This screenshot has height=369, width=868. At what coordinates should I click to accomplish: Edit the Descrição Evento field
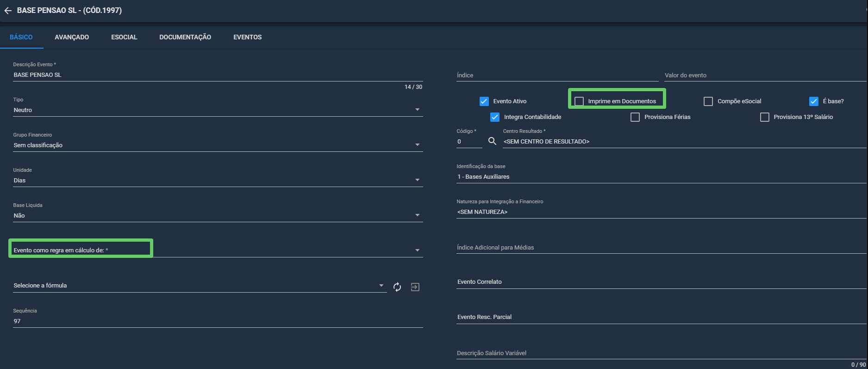click(218, 75)
